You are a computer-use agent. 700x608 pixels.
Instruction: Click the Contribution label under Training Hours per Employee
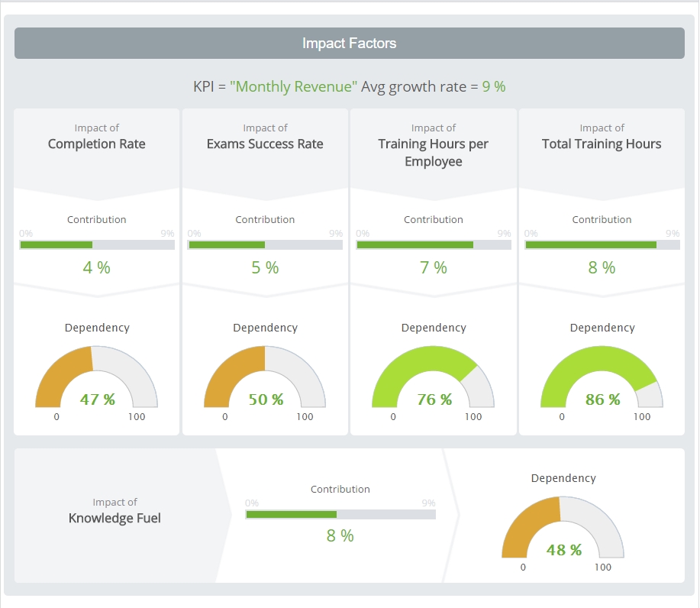[433, 219]
